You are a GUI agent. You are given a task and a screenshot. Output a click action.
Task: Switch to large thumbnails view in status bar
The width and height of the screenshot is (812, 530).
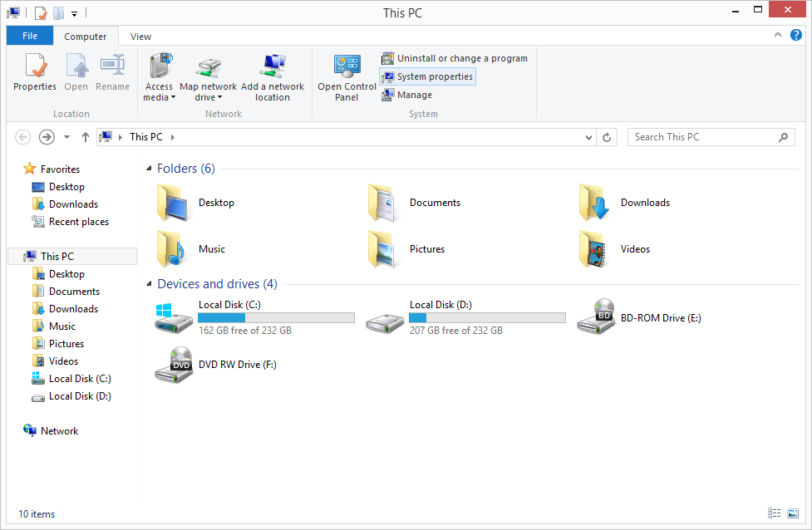[x=794, y=513]
